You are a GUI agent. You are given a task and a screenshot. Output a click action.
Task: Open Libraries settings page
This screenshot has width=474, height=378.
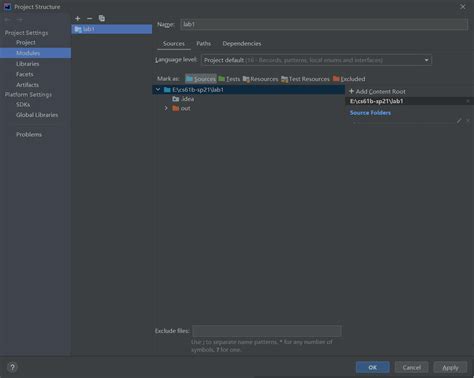(x=28, y=64)
